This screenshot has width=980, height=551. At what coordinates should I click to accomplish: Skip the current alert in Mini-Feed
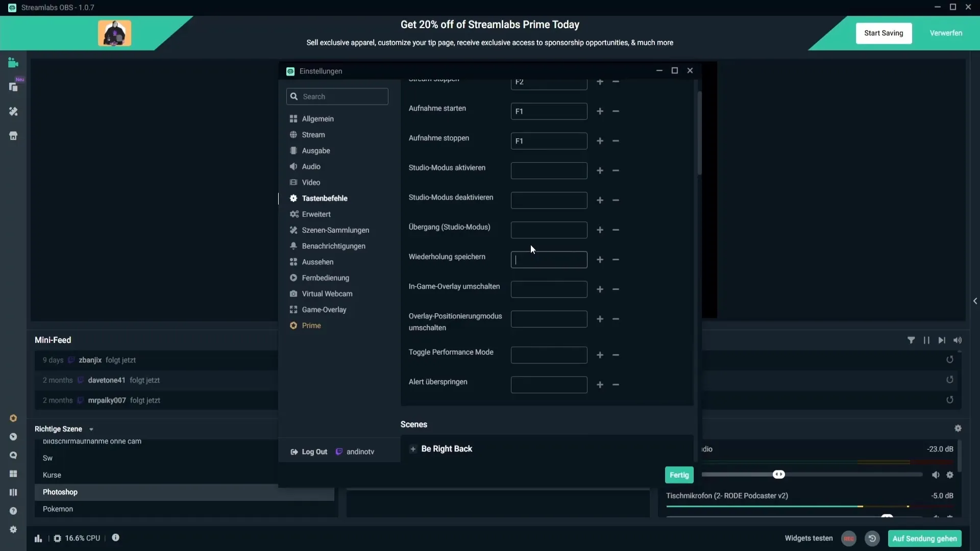(942, 340)
